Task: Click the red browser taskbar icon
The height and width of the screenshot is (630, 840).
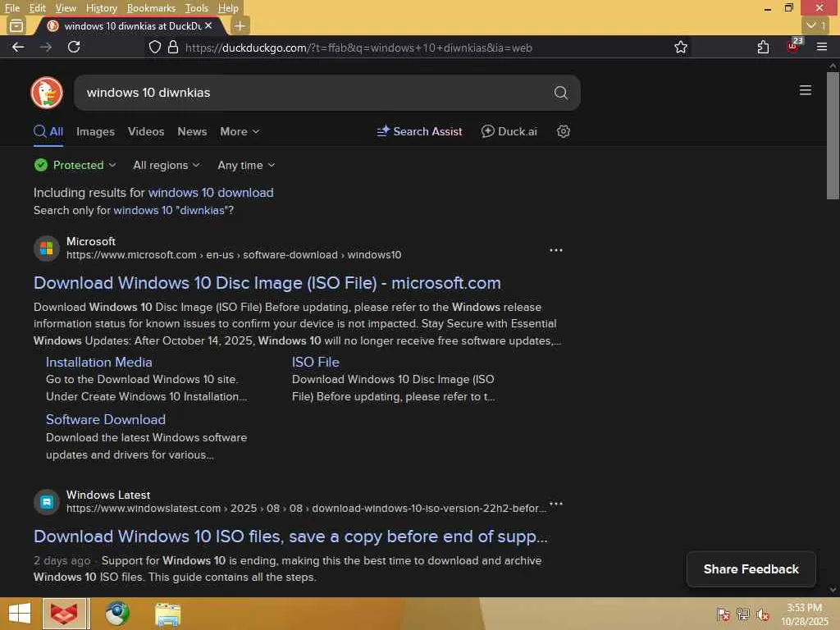Action: tap(64, 614)
